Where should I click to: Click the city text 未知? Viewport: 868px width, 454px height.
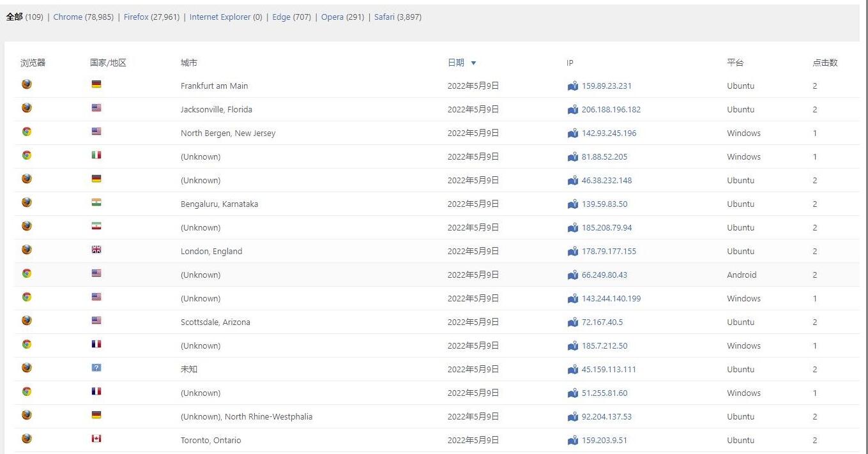189,370
